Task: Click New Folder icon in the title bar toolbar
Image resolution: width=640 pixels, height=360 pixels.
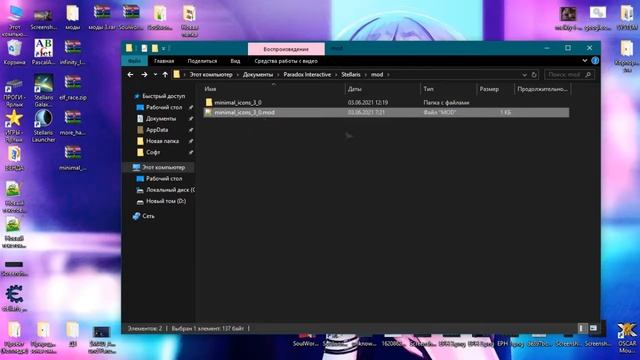Action: tap(155, 49)
